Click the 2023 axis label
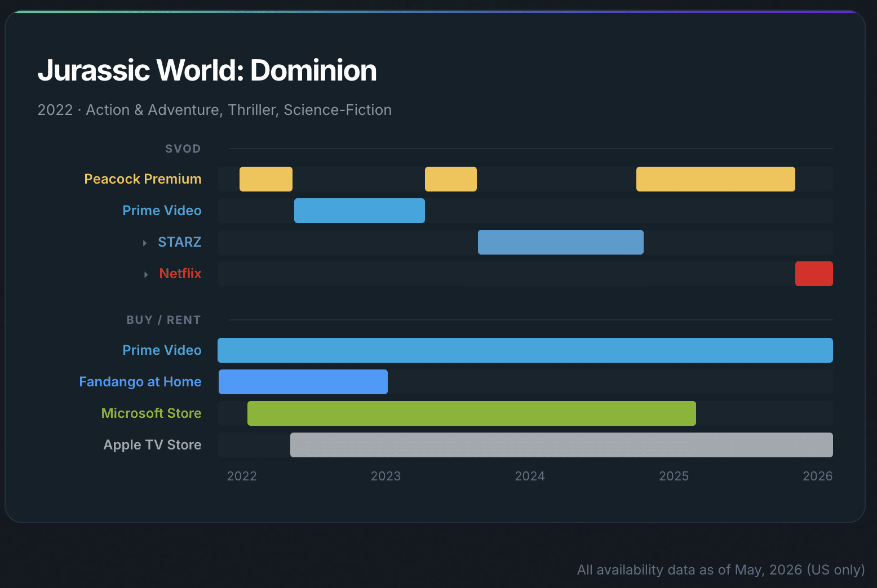Screen dimensions: 877x588 (x=386, y=476)
